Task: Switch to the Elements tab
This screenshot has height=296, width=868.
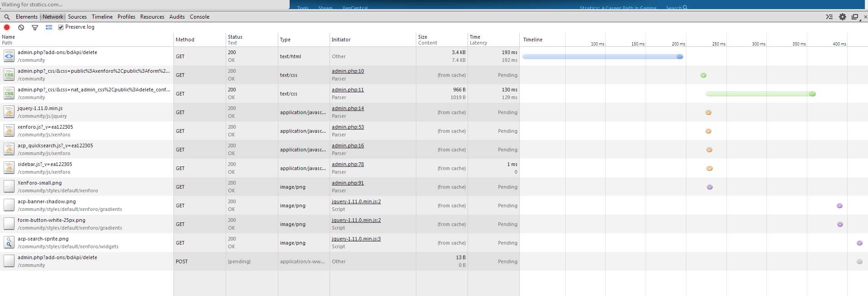Action: [x=26, y=17]
